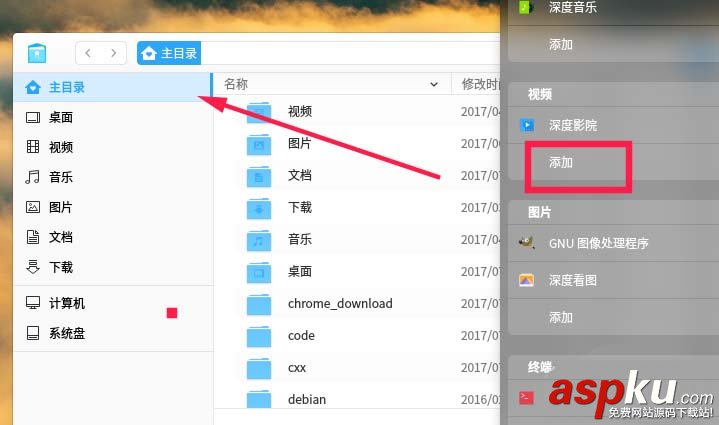Click the 桌面 sidebar monitor icon
Viewport: 719px width, 425px height.
[33, 117]
